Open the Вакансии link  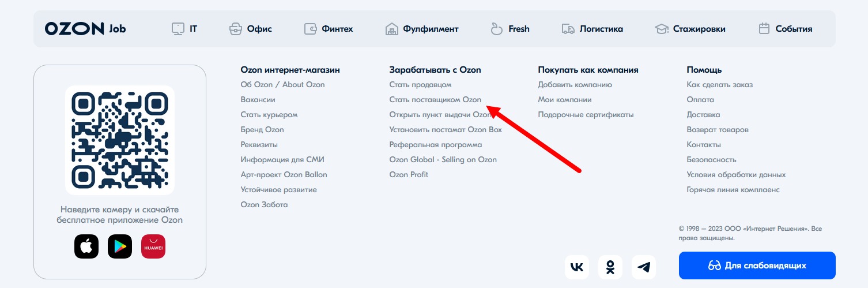[258, 100]
